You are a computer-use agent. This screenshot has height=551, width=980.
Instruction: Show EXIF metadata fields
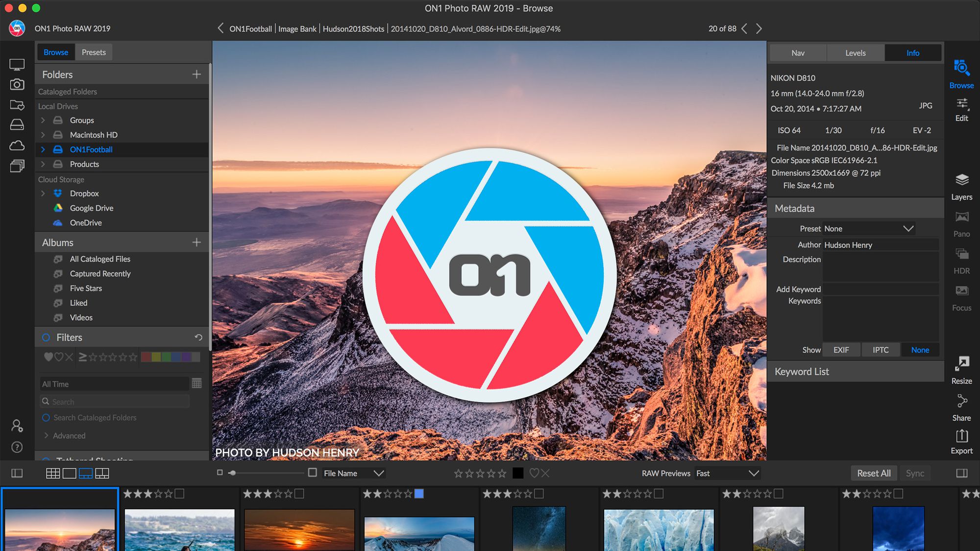(841, 350)
